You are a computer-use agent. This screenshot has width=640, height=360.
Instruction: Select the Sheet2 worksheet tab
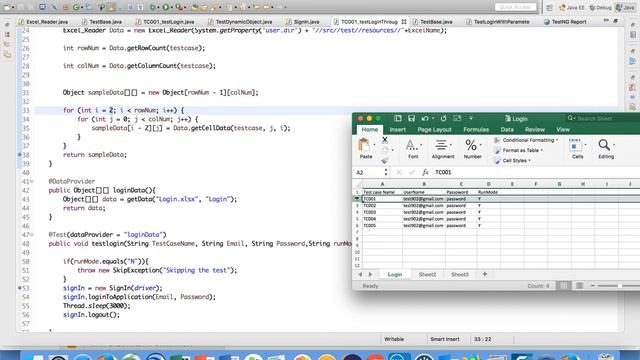(427, 274)
